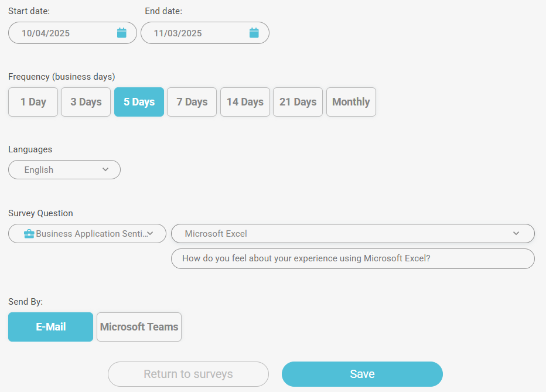The image size is (546, 392).
Task: Open the End date calendar picker icon
Action: pyautogui.click(x=254, y=33)
